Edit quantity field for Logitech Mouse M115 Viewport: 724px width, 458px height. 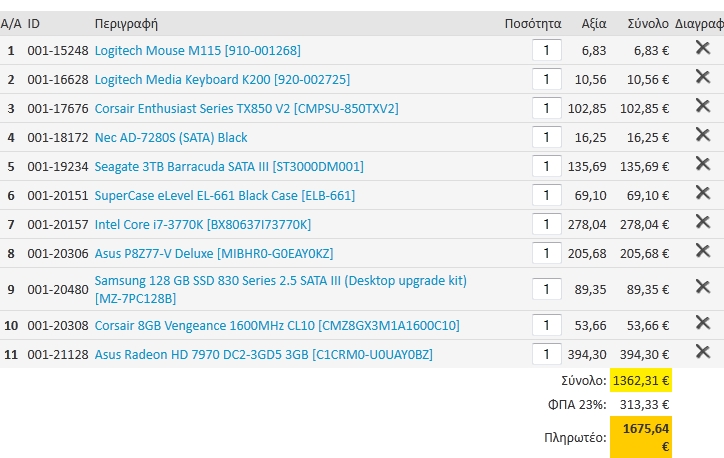tap(547, 50)
